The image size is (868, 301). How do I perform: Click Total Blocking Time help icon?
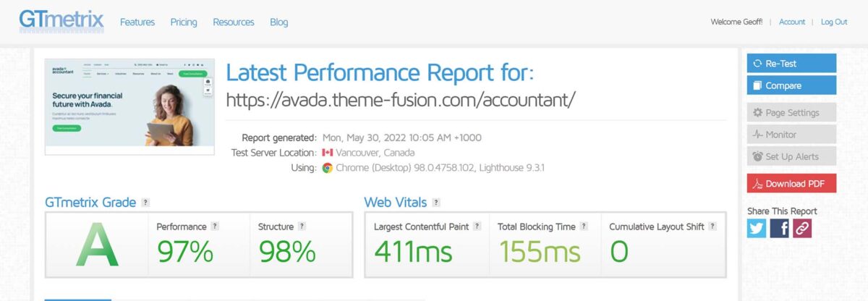tap(584, 226)
